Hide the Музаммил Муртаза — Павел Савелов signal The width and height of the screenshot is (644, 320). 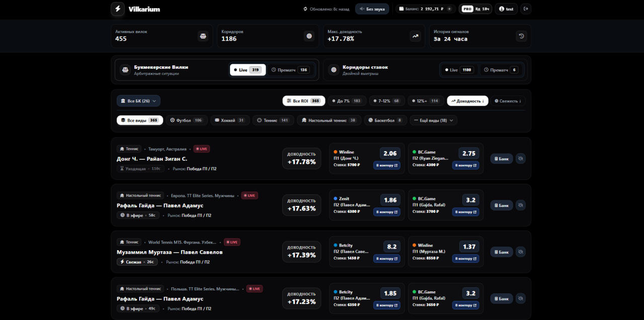pyautogui.click(x=521, y=252)
